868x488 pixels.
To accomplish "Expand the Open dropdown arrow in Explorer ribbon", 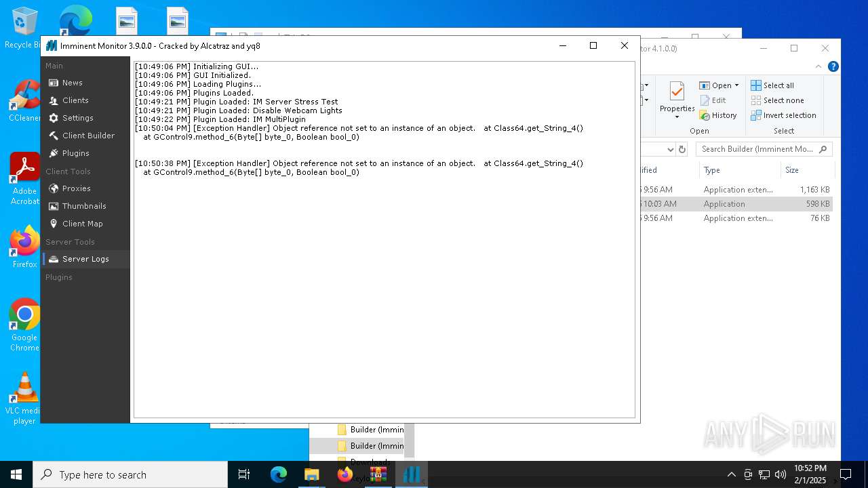I will click(736, 85).
